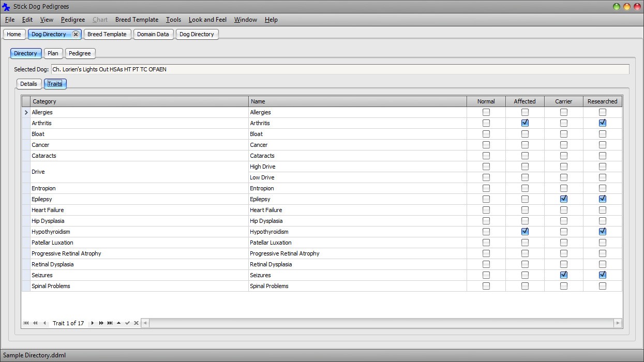The width and height of the screenshot is (644, 362).
Task: Uncheck the Affected box for Hypothyroidism
Action: tap(525, 231)
